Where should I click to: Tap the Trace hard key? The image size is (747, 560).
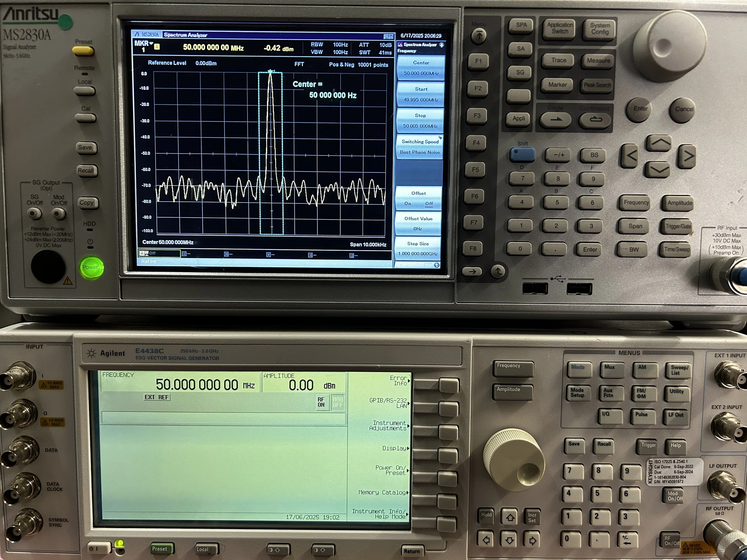click(558, 61)
